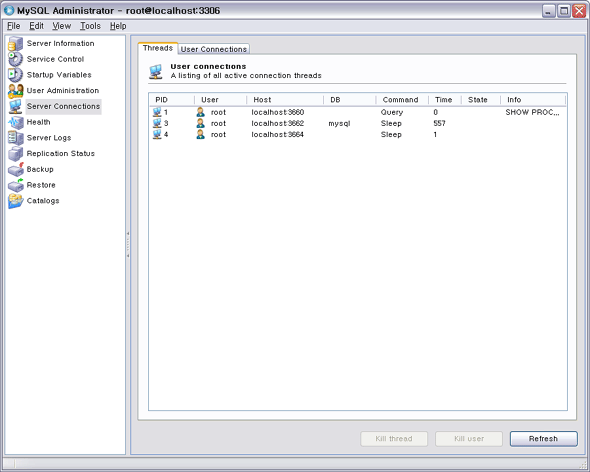Click the Replication Status servers icon
This screenshot has height=472, width=590.
pos(15,154)
